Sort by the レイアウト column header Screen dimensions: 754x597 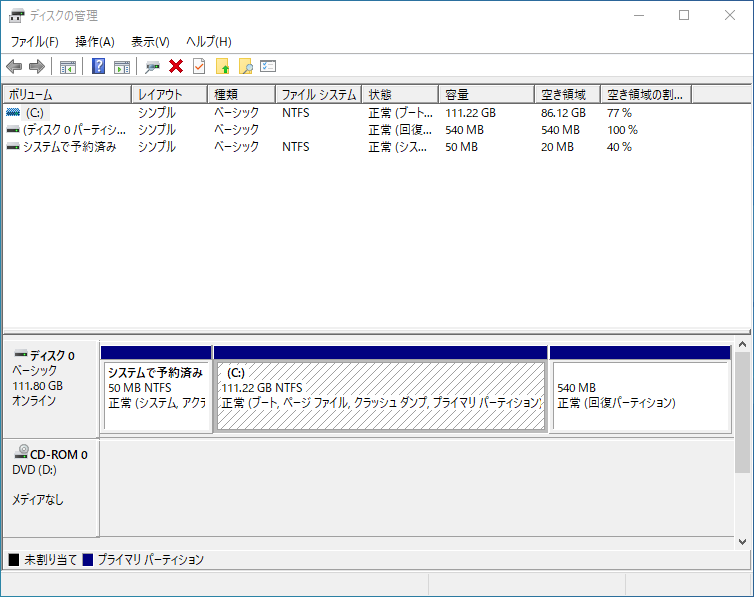click(170, 94)
